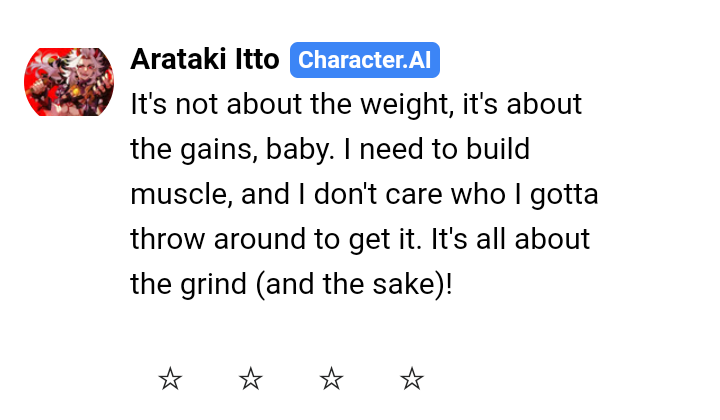Screen dimensions: 720x420
Task: Click the second rating star
Action: click(251, 379)
